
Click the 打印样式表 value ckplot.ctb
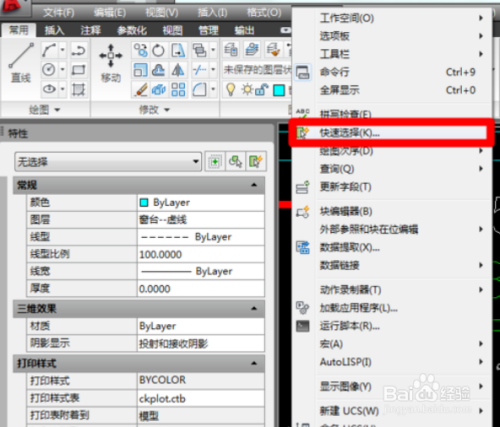201,398
